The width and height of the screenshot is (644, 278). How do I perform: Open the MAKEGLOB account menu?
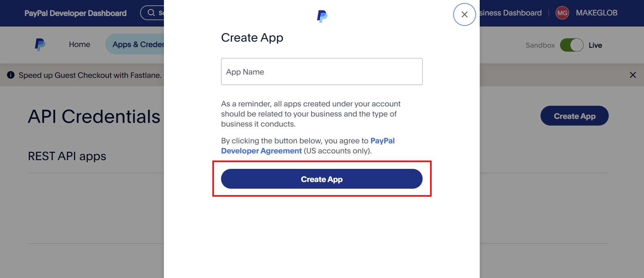pyautogui.click(x=596, y=13)
